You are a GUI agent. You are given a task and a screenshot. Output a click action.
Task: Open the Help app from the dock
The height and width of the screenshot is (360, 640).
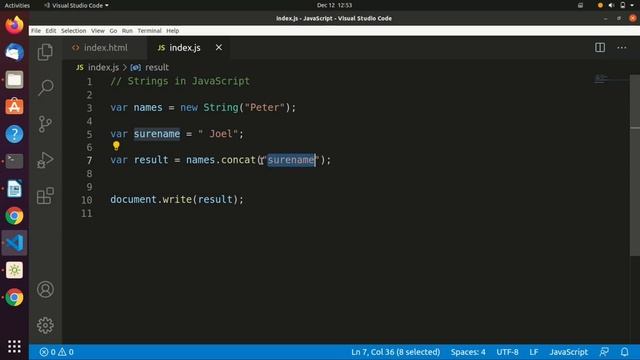(14, 134)
